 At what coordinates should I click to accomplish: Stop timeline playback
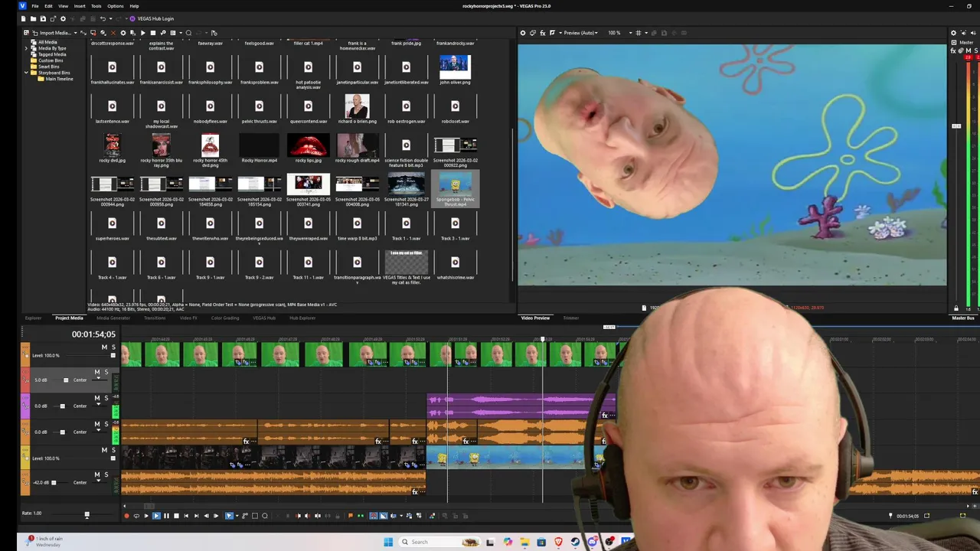pos(176,516)
